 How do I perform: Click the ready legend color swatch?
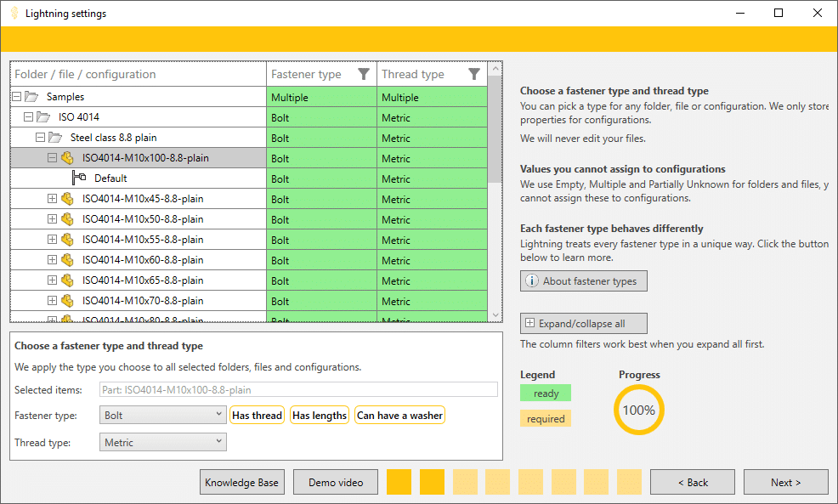click(545, 393)
